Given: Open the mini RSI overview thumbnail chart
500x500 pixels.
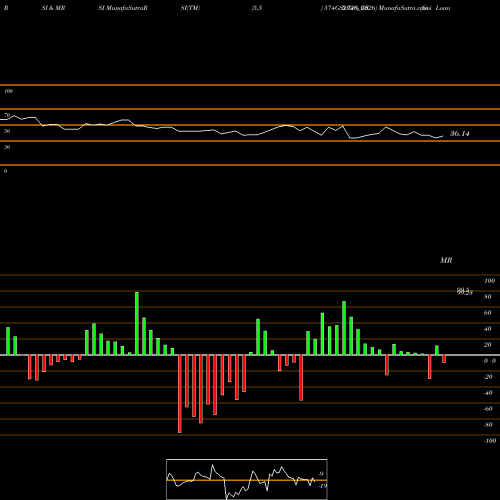Looking at the screenshot, I should click(247, 479).
